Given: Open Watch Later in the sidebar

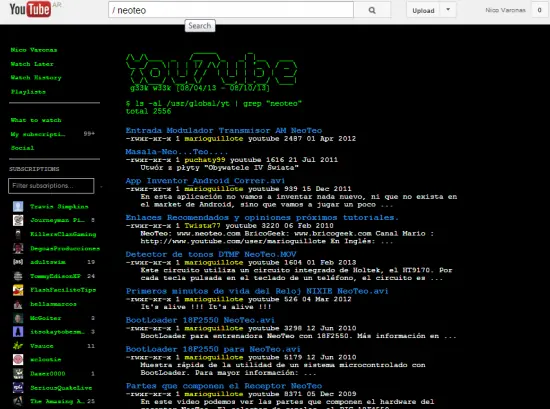Looking at the screenshot, I should click(32, 64).
